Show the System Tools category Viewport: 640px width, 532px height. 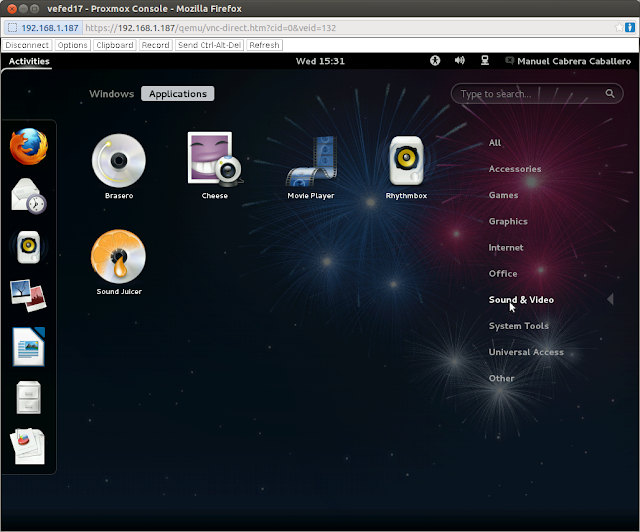tap(518, 326)
